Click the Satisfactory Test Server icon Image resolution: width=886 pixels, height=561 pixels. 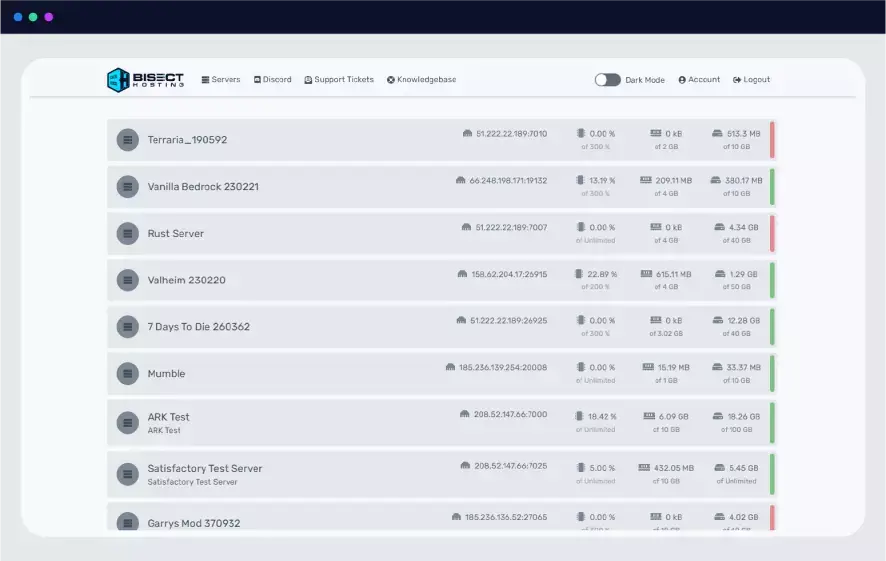pyautogui.click(x=128, y=474)
